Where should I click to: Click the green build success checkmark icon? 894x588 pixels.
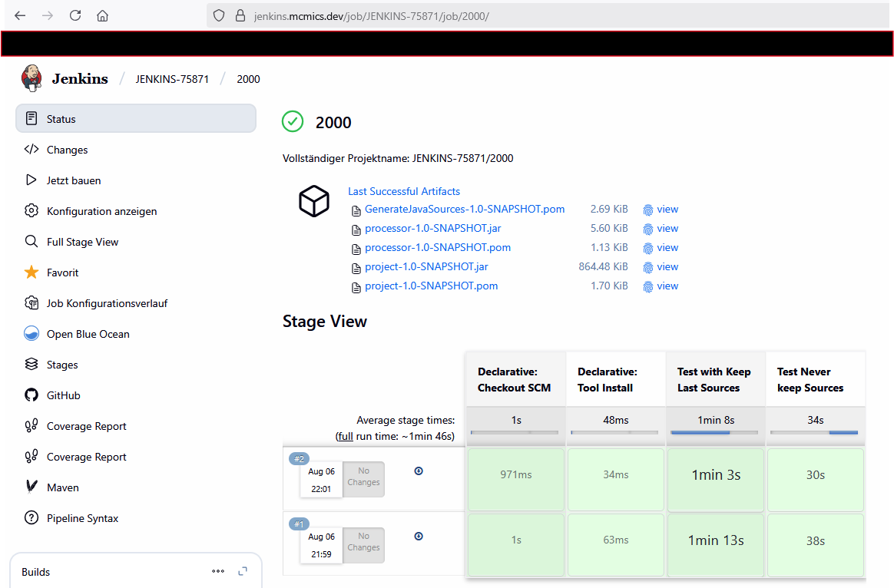tap(293, 121)
